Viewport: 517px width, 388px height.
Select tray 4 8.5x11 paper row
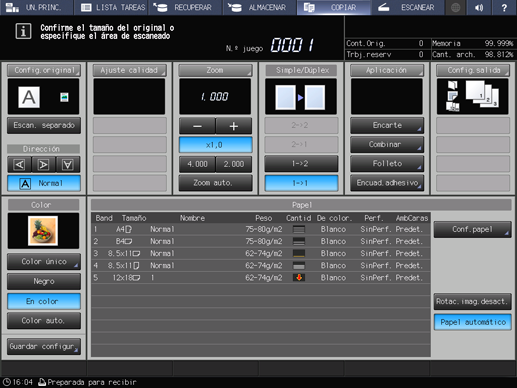point(261,266)
